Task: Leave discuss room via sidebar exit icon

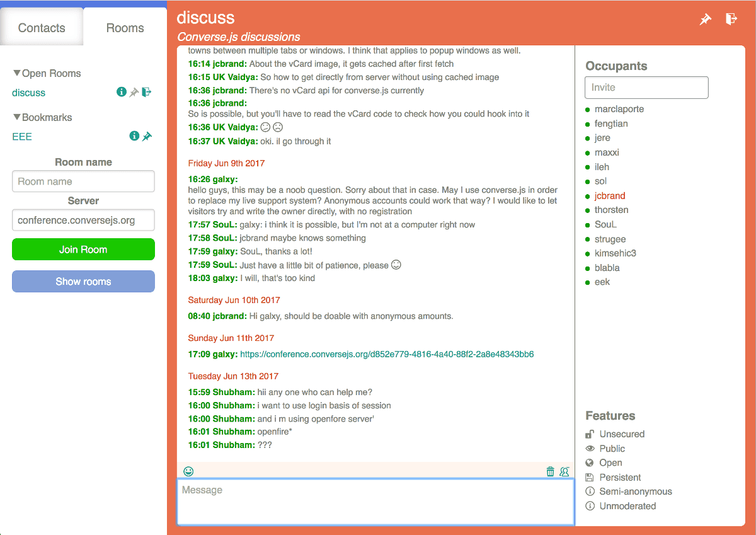Action: [147, 92]
